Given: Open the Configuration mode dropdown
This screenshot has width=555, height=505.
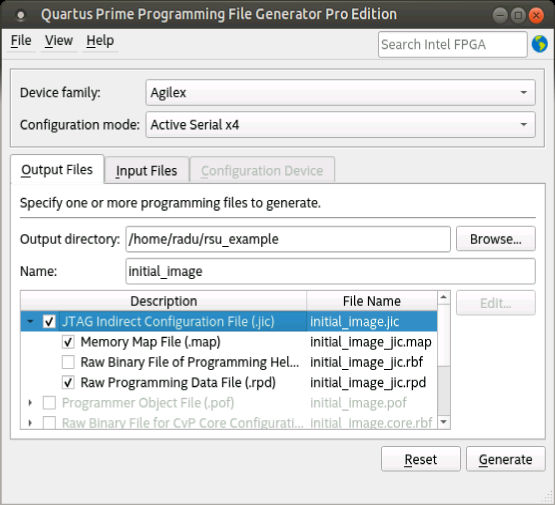Looking at the screenshot, I should (x=340, y=125).
